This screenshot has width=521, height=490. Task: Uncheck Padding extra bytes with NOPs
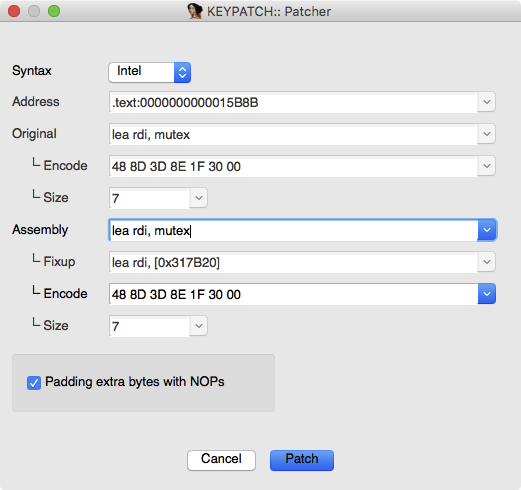(x=34, y=383)
